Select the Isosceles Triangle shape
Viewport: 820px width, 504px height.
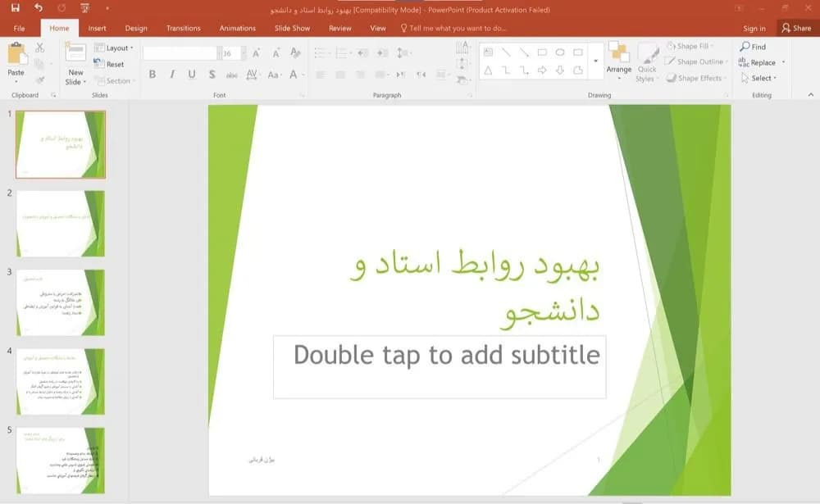[488, 70]
